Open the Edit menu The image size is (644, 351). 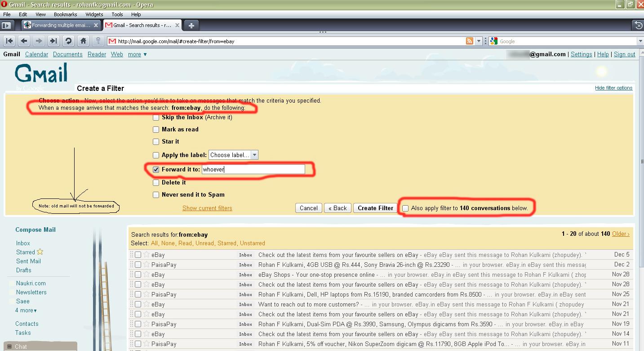(x=23, y=14)
